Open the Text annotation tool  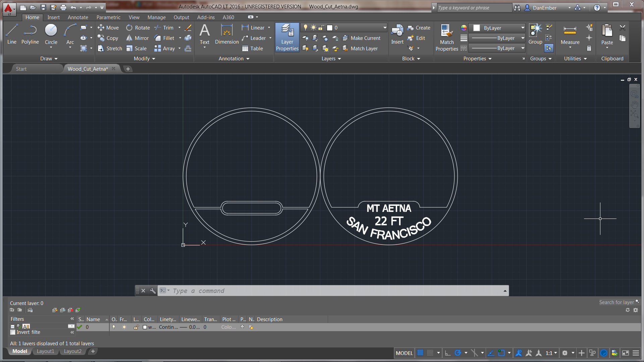tap(205, 34)
